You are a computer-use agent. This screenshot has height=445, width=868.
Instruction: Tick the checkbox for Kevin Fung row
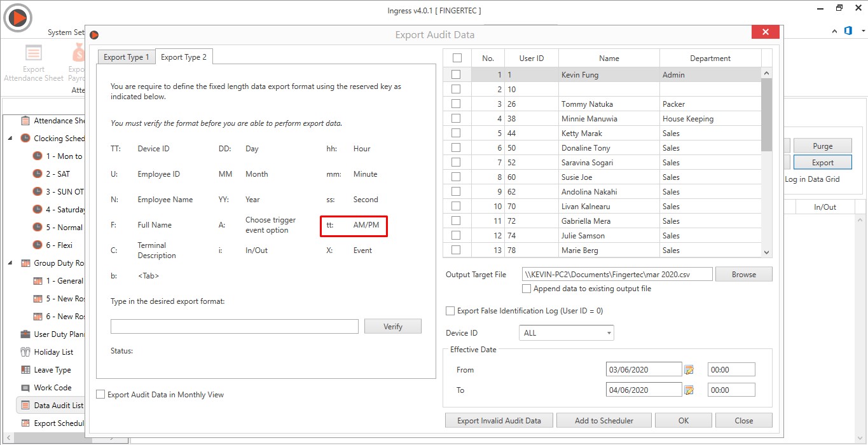[x=456, y=75]
